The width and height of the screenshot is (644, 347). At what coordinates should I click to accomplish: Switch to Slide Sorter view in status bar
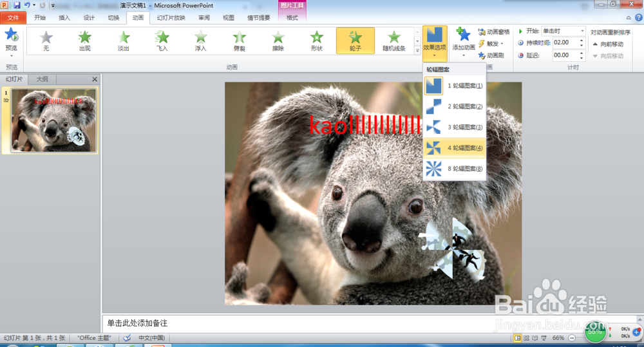[x=526, y=338]
